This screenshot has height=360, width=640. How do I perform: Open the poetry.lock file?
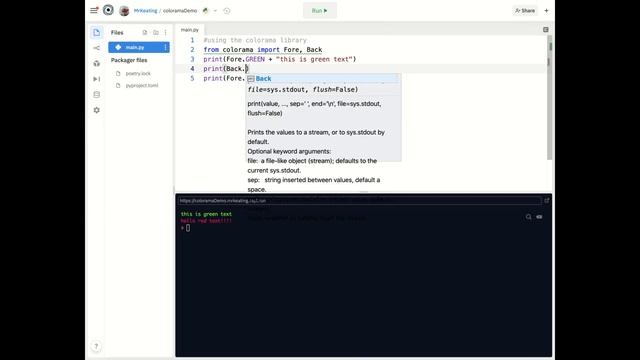(138, 73)
